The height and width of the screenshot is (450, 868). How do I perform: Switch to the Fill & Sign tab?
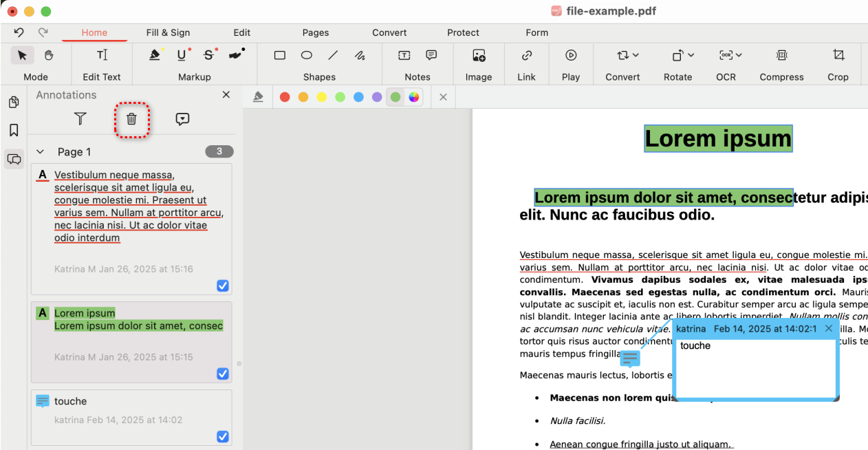point(168,32)
